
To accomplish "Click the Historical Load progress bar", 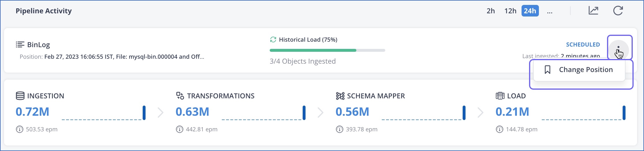I will [327, 50].
